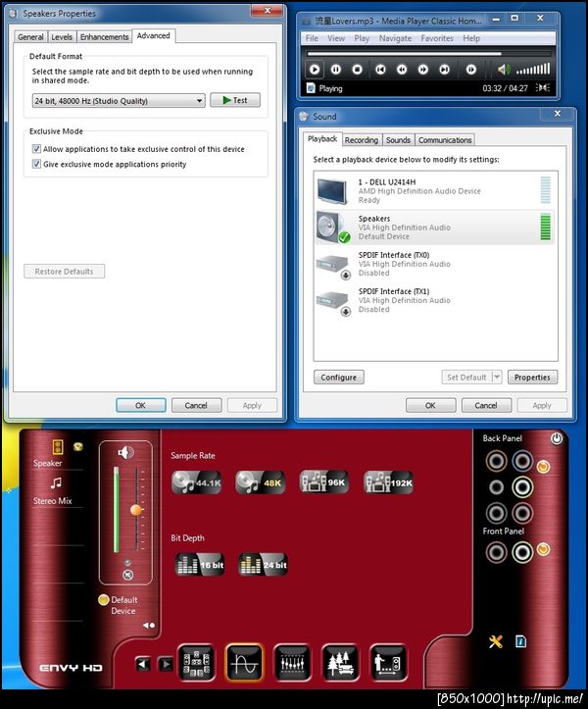Click speaker volume icon in Envy HD
The height and width of the screenshot is (709, 588).
pos(125,452)
